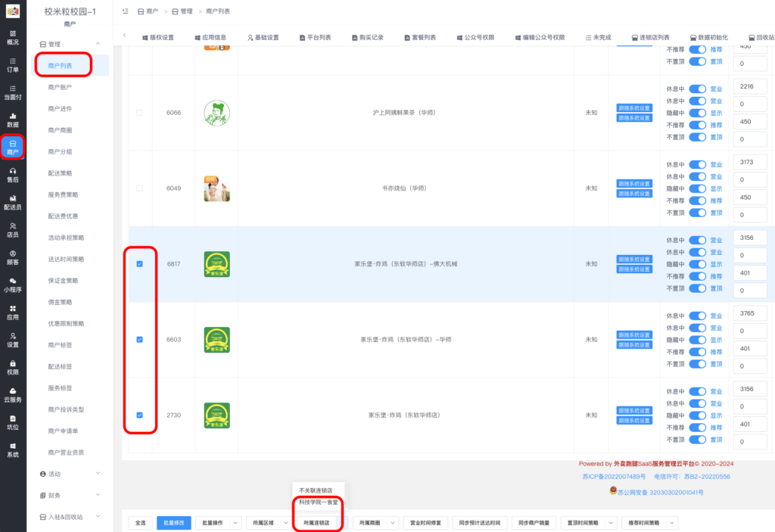775x532 pixels.
Task: Click the 批量修改 button
Action: pyautogui.click(x=176, y=522)
